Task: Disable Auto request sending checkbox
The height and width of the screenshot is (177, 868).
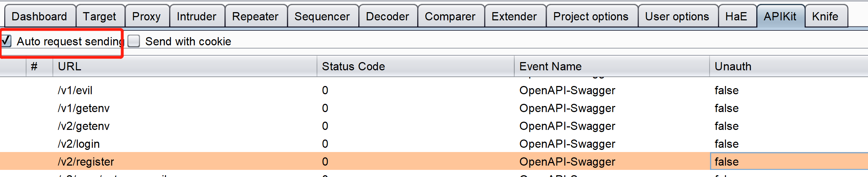Action: pos(6,41)
